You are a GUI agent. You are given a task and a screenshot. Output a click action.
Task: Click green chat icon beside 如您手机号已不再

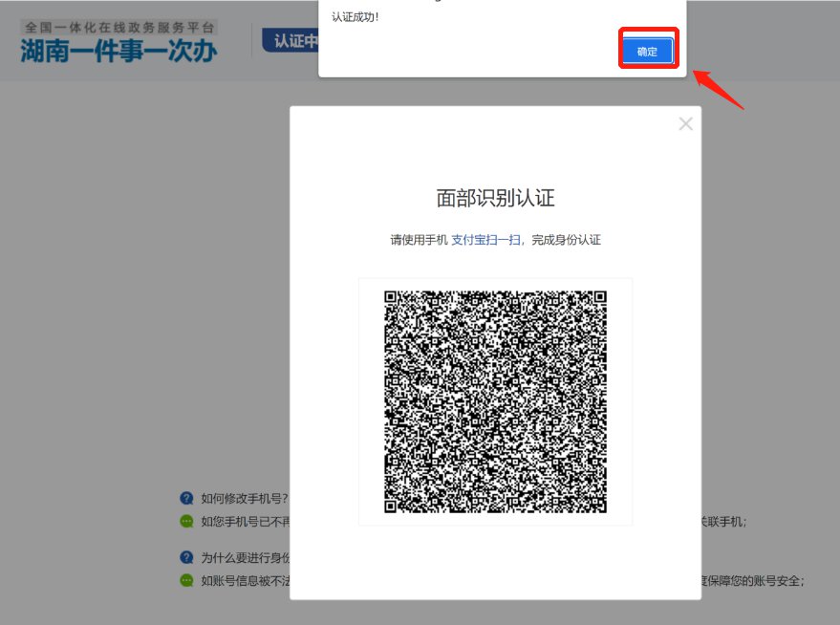point(186,521)
